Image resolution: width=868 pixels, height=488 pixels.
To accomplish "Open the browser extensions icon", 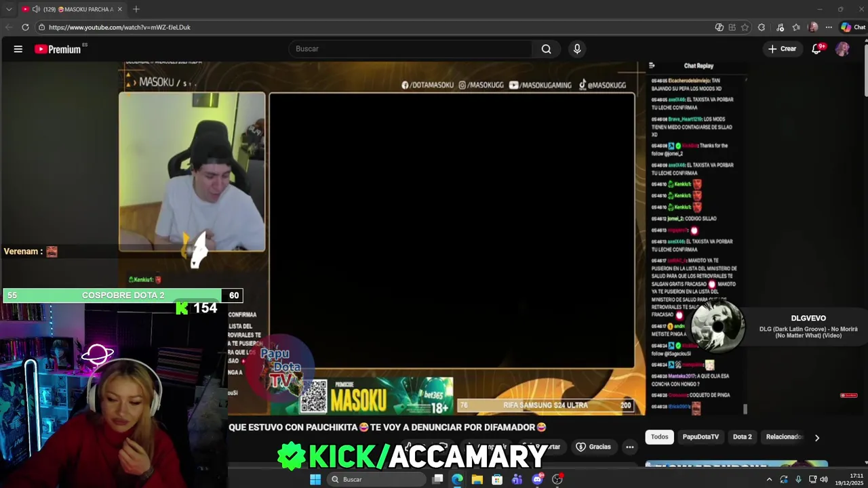I will [x=762, y=27].
